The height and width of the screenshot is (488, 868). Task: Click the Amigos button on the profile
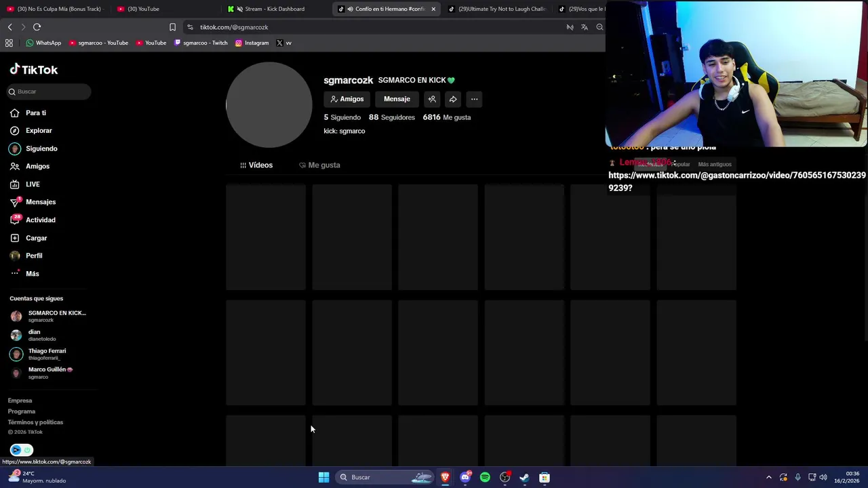(347, 99)
